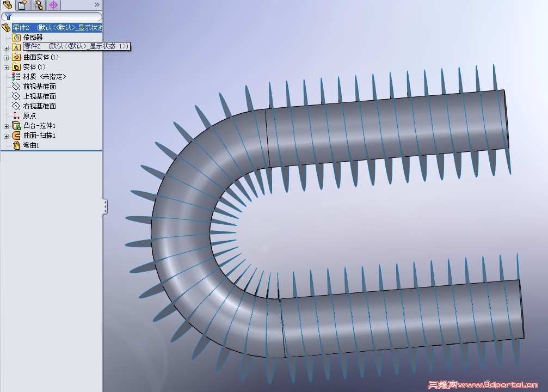Select the 上视基准面 top plane icon
548x392 pixels.
[x=16, y=96]
